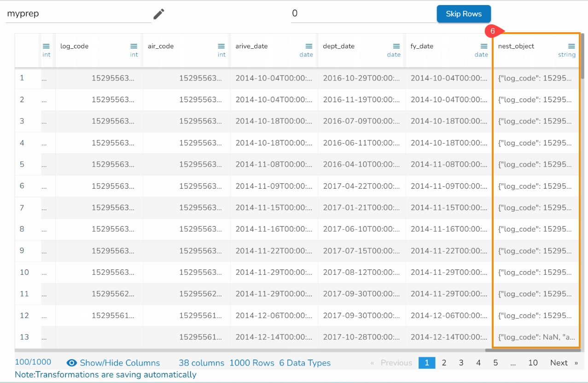Go to page 2 of results
Image resolution: width=588 pixels, height=383 pixels.
[x=444, y=363]
